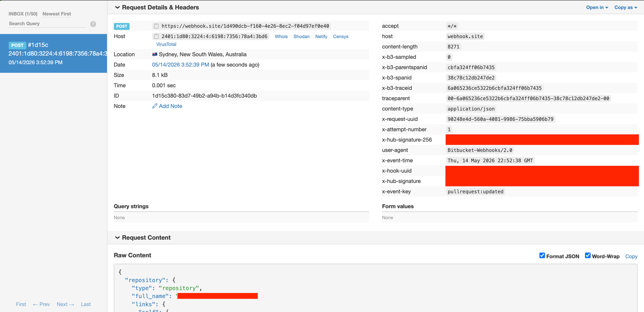
Task: Select the pullrequest:updated event key value
Action: [x=476, y=191]
